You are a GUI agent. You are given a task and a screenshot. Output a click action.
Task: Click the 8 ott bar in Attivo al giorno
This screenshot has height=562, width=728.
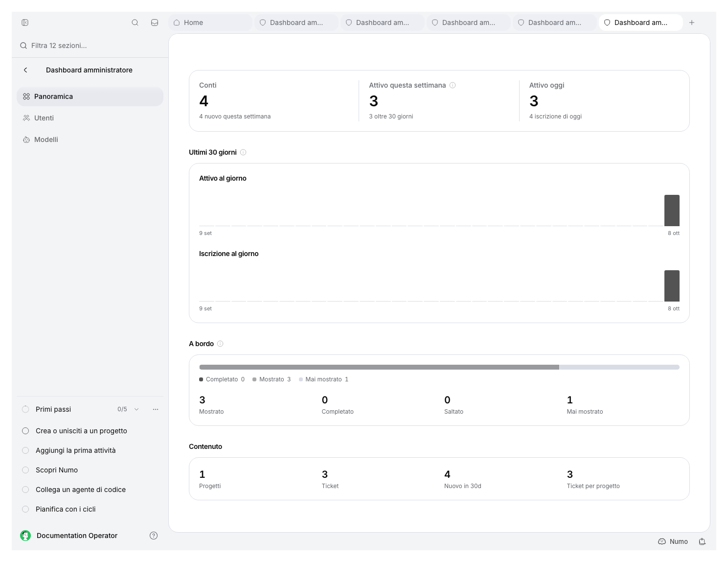(672, 211)
